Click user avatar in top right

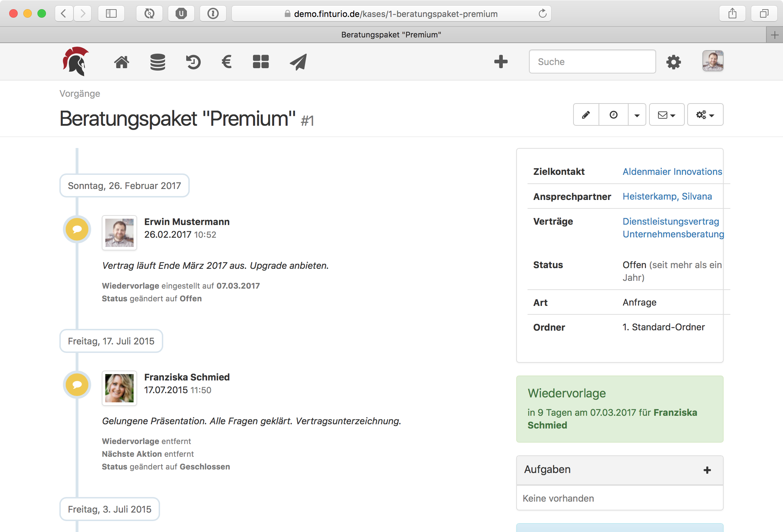(713, 61)
